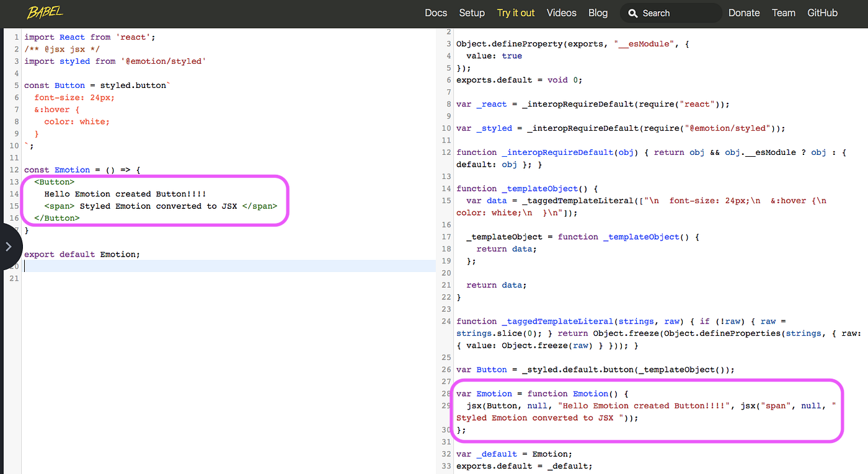Viewport: 868px width, 474px height.
Task: Click inside the Search input field
Action: [x=676, y=12]
